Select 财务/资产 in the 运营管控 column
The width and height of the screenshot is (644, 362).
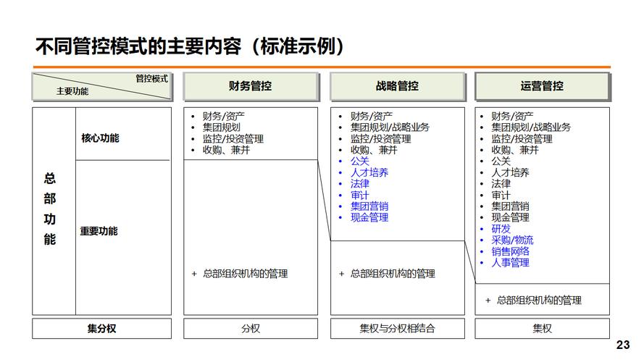(x=512, y=116)
